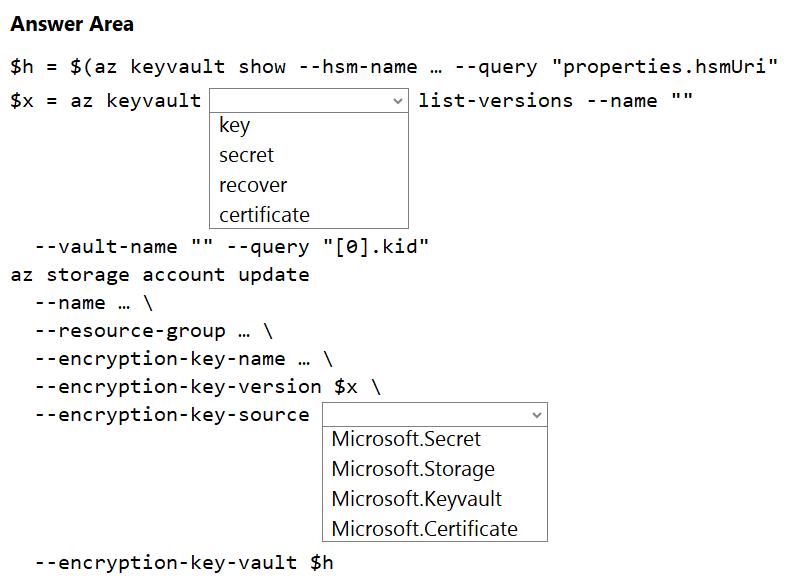The height and width of the screenshot is (581, 790).
Task: Pick Microsoft.Keyvault from the list
Action: click(416, 499)
